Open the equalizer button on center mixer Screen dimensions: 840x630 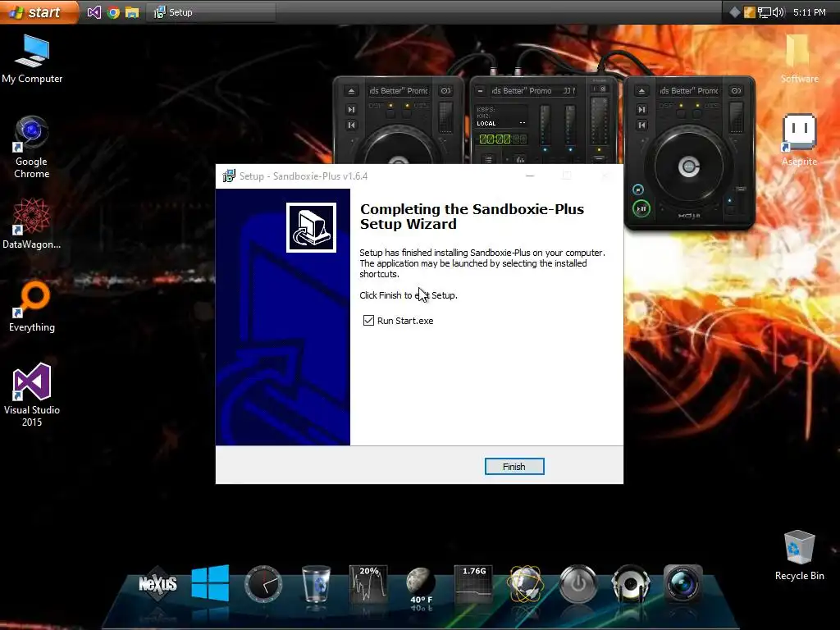tap(519, 159)
